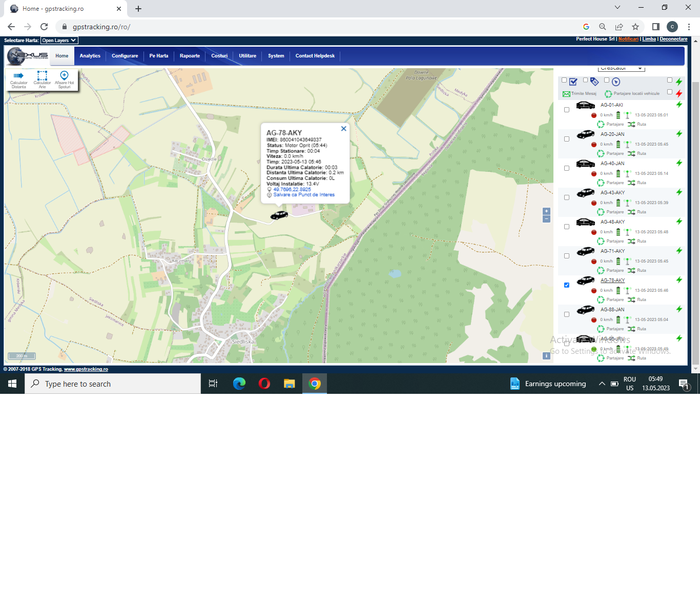Click the car marker on the map
This screenshot has width=700, height=601.
(x=279, y=215)
